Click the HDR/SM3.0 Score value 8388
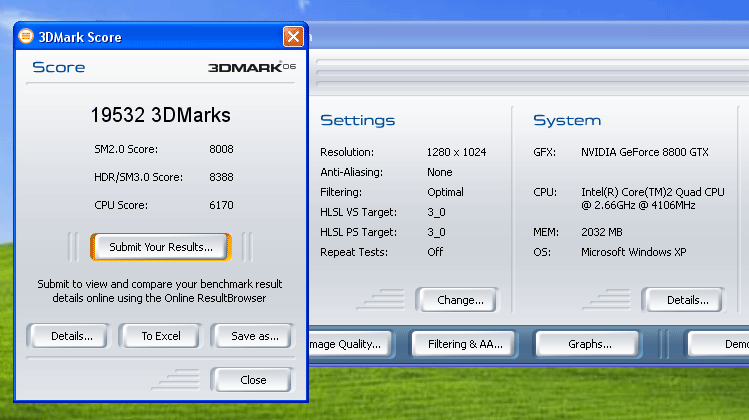The height and width of the screenshot is (420, 749). tap(221, 177)
